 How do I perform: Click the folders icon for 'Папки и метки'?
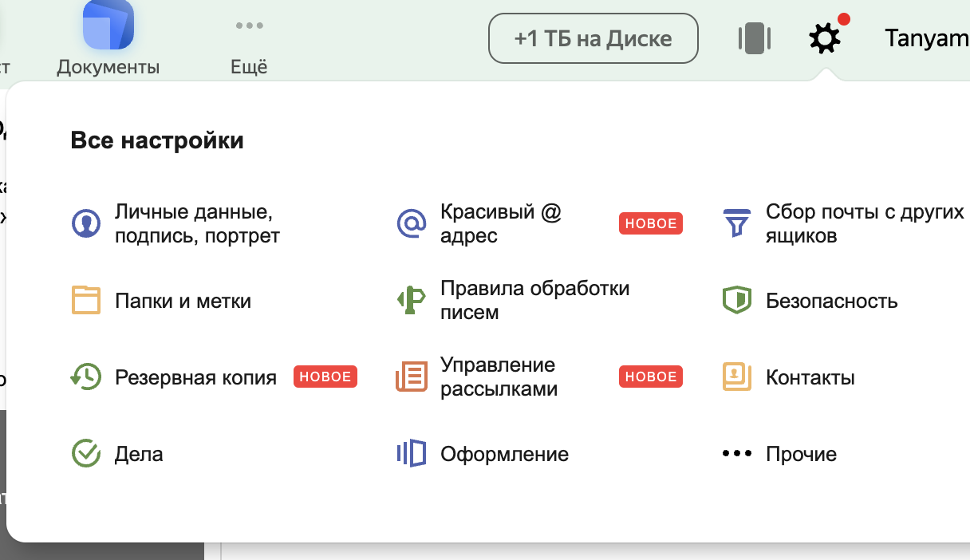click(86, 301)
